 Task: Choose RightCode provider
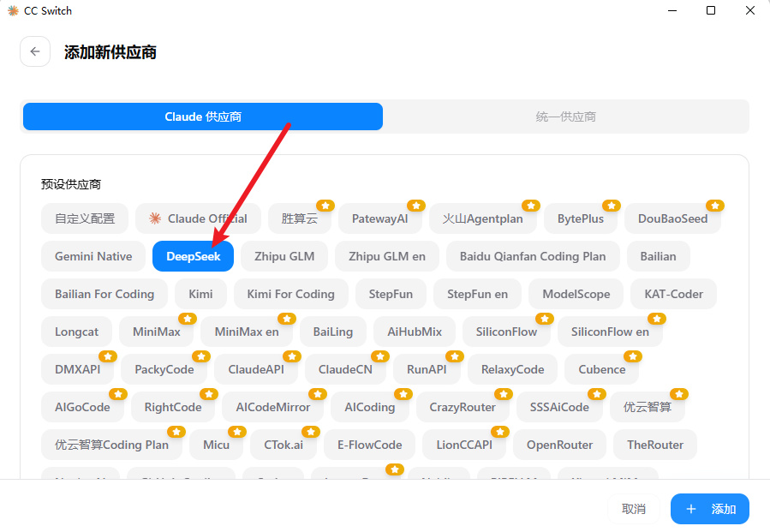click(173, 407)
